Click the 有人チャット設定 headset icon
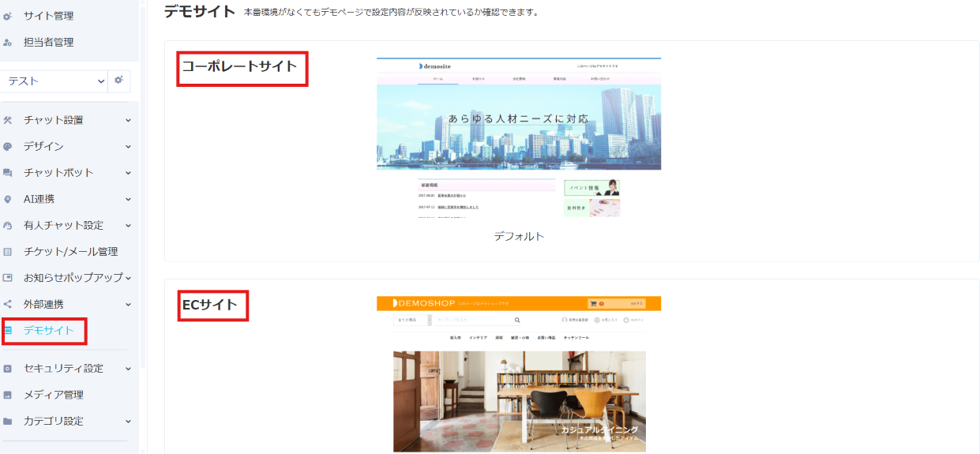The height and width of the screenshot is (454, 980). tap(8, 225)
